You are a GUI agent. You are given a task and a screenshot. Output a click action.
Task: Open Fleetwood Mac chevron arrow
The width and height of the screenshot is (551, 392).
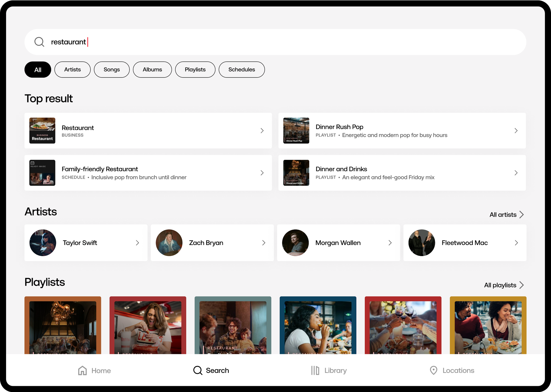coord(516,243)
